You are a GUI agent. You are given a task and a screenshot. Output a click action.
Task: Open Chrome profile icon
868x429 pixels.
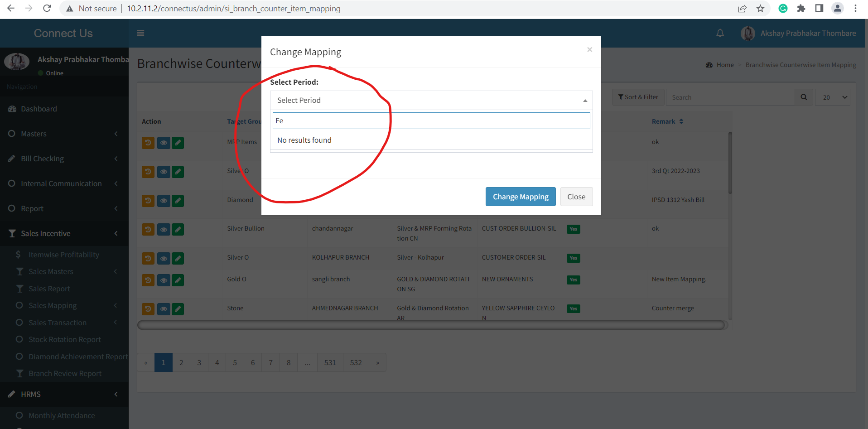tap(838, 8)
